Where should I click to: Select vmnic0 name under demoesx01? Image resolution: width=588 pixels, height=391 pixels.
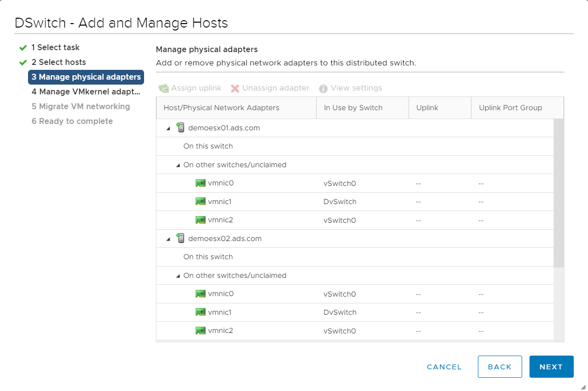pos(221,183)
